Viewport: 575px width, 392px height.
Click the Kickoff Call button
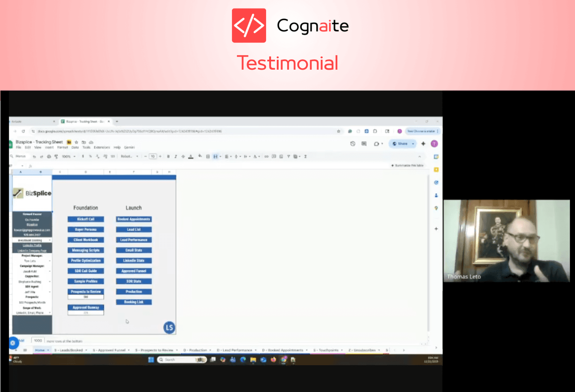(x=86, y=219)
